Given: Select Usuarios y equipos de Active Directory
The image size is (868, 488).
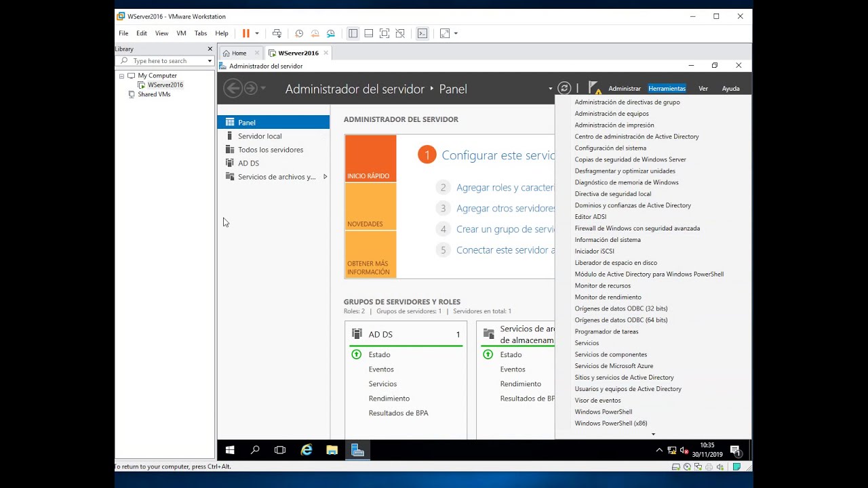Looking at the screenshot, I should (x=628, y=389).
